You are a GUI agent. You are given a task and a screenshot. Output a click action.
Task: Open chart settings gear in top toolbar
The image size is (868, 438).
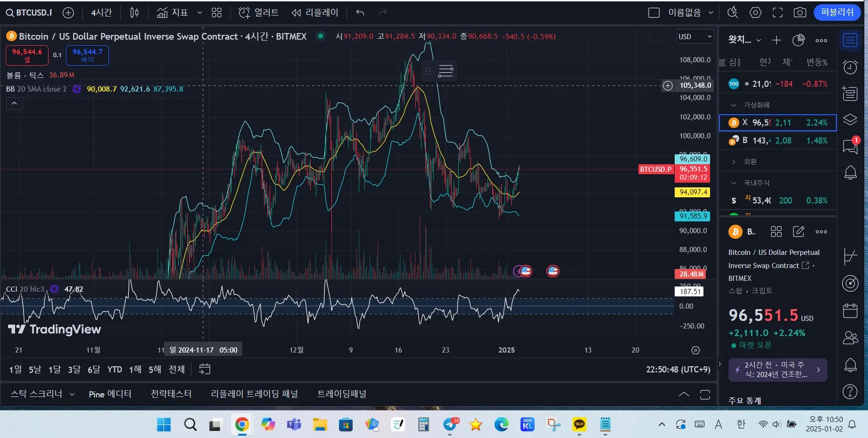755,13
